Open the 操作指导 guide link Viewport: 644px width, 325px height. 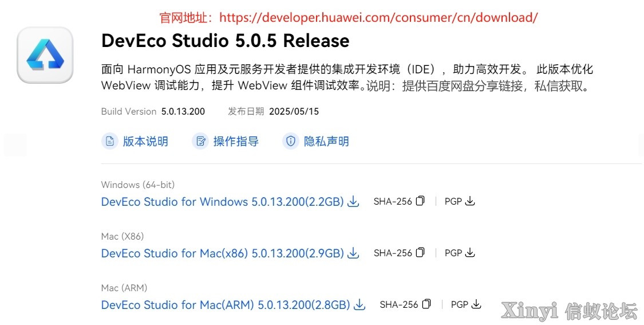click(236, 141)
